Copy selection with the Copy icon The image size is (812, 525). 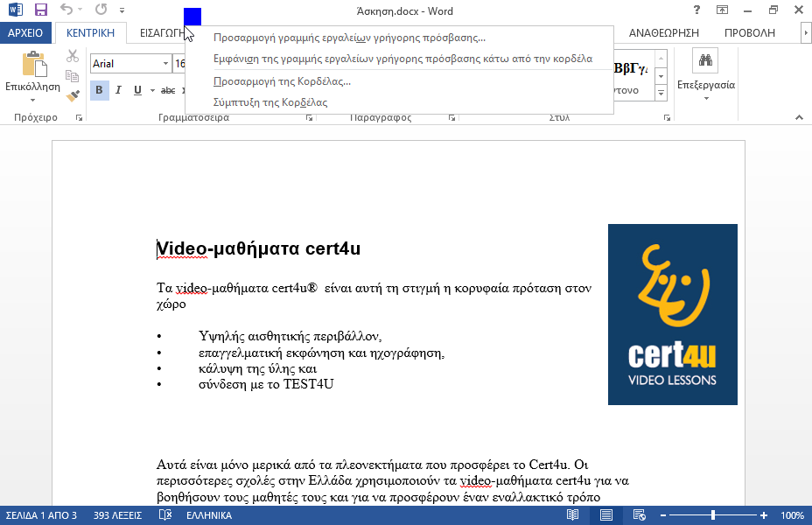[x=73, y=76]
